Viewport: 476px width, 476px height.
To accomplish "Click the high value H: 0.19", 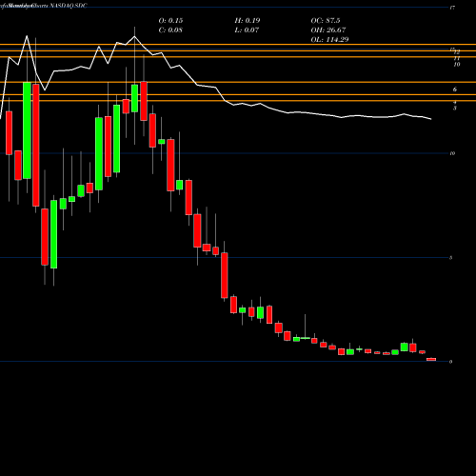I will pyautogui.click(x=248, y=20).
